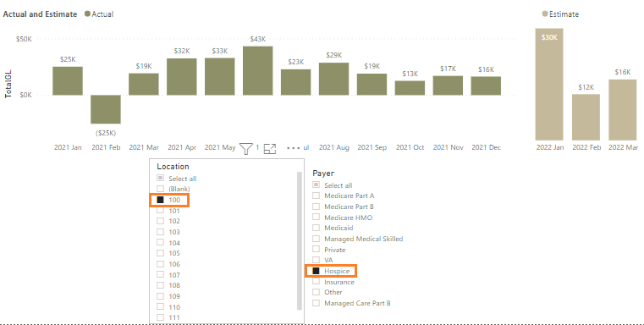Viewport: 644px width, 325px height.
Task: Click the Estimate legend color dot
Action: (545, 14)
